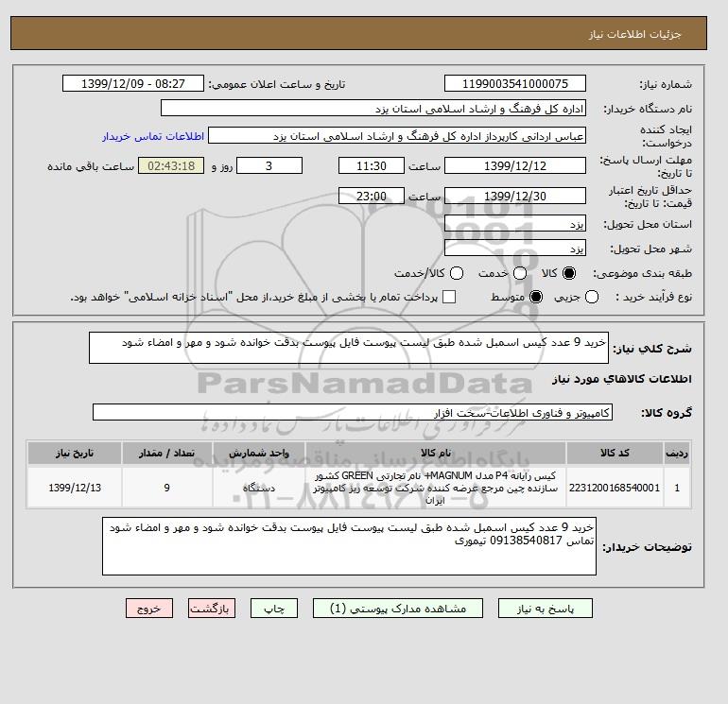Toggle the اسناد خزانه اسلامی payment checkbox
This screenshot has height=704, width=728.
tap(449, 297)
